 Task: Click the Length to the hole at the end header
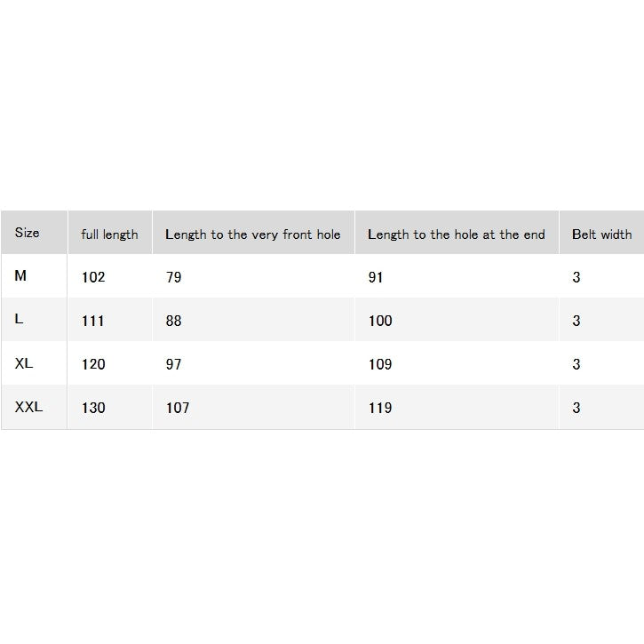456,235
